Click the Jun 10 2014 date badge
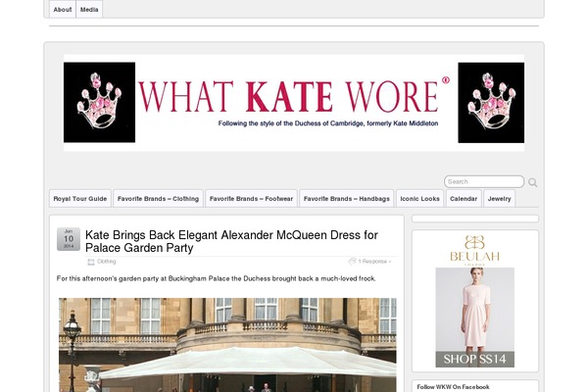588x392 pixels. 69,239
